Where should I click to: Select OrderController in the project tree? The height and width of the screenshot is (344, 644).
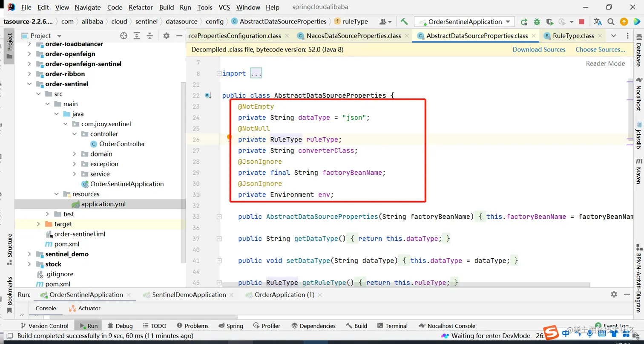122,144
